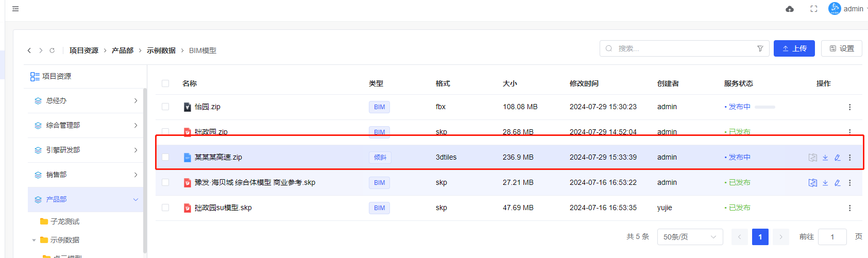Image resolution: width=868 pixels, height=258 pixels.
Task: Open more actions for 怡园.zip
Action: tap(849, 107)
